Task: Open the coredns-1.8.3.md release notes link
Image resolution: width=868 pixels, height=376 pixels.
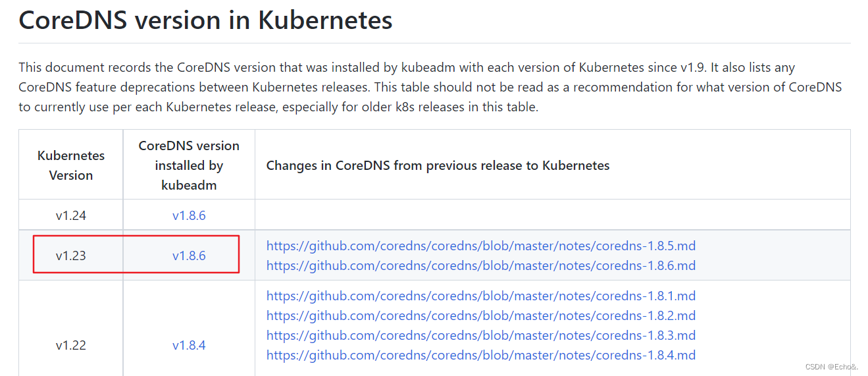Action: (x=481, y=335)
